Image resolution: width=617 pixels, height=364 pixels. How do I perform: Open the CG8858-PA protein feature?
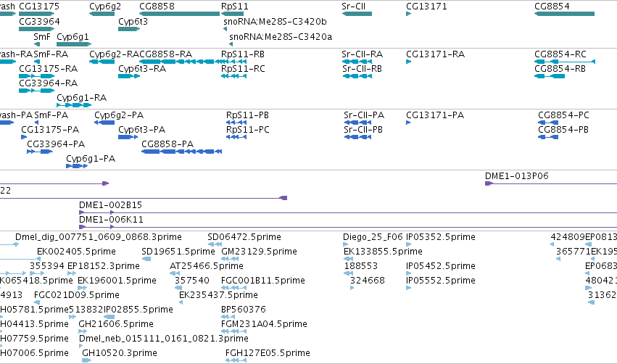tap(182, 152)
